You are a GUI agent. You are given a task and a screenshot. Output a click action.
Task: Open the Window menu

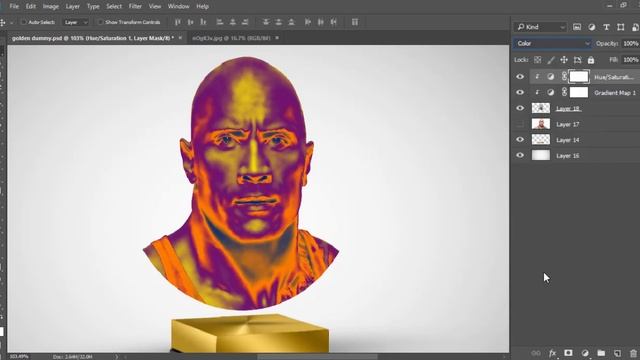pyautogui.click(x=178, y=7)
